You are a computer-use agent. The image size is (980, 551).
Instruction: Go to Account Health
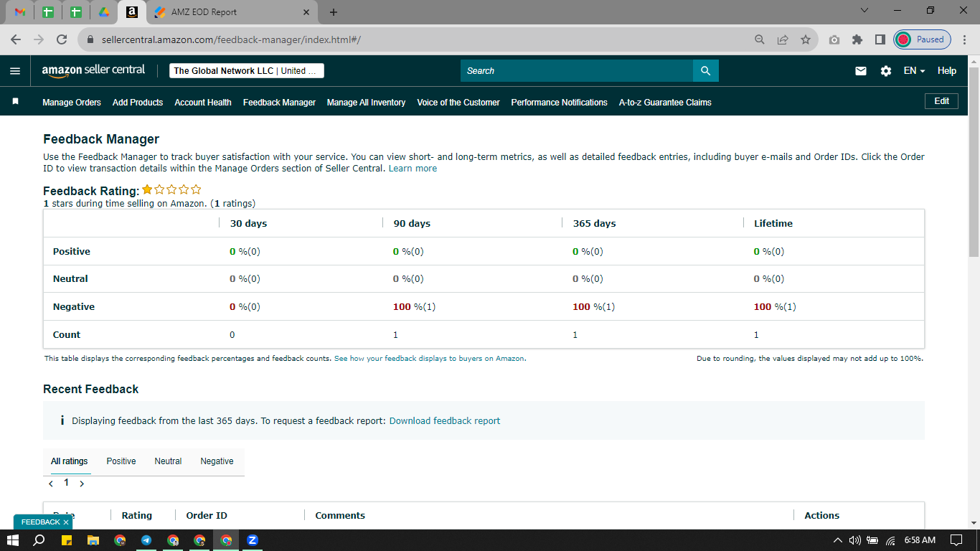click(x=203, y=103)
